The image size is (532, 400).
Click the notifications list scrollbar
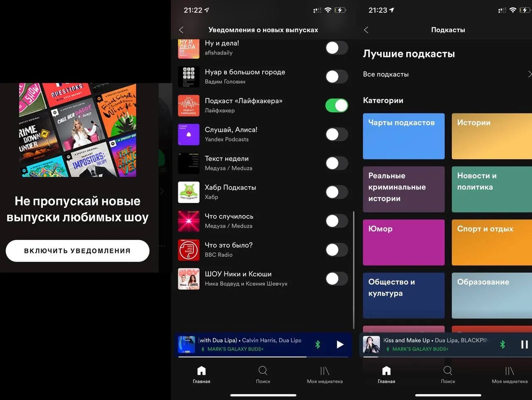354,269
